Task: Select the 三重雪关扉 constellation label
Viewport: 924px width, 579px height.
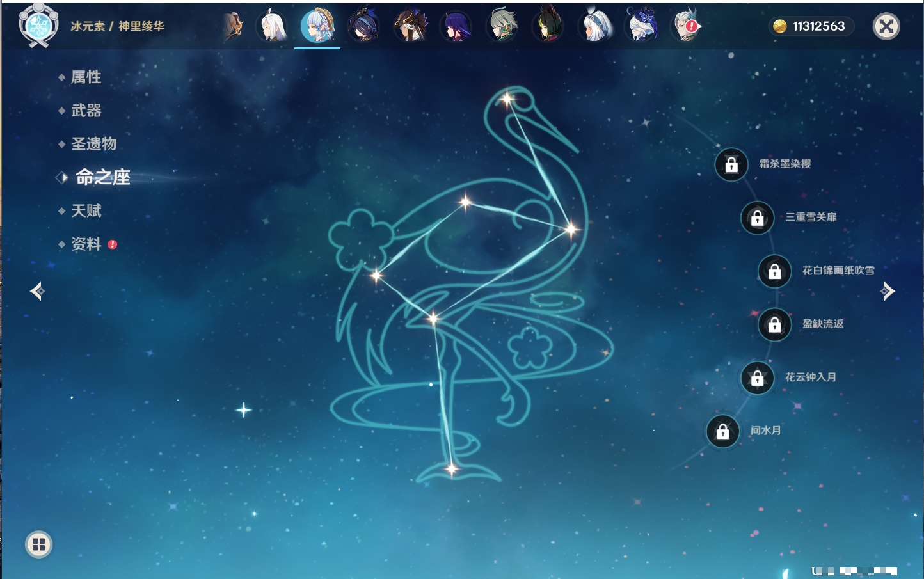Action: [x=811, y=217]
